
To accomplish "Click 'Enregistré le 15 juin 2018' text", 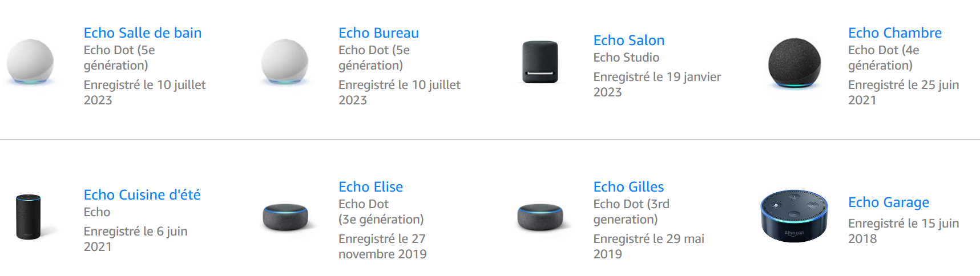I will point(904,231).
